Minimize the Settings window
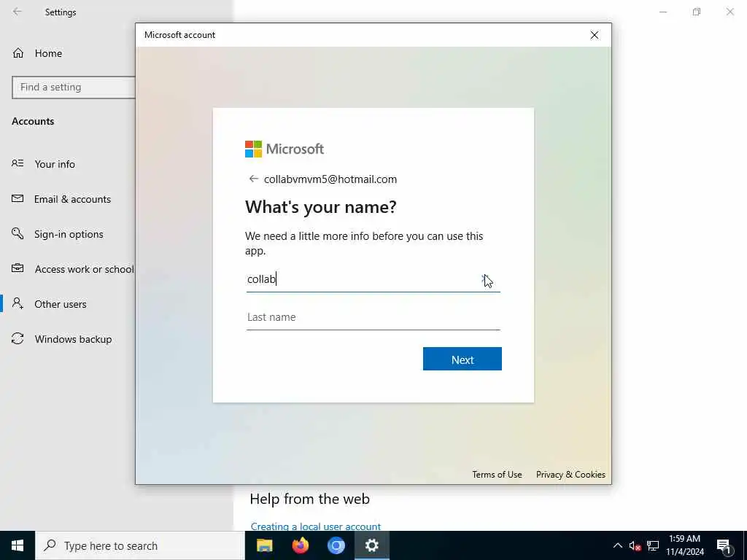The height and width of the screenshot is (560, 747). 662,12
